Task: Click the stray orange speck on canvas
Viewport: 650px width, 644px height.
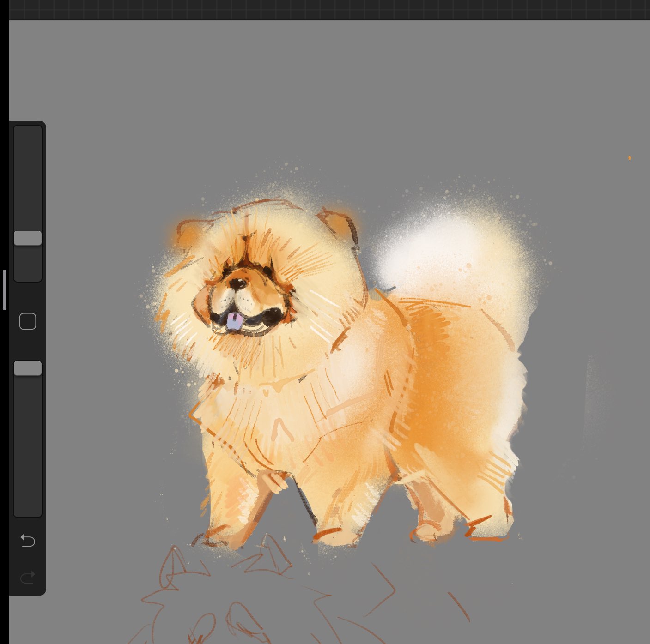Action: [x=629, y=158]
